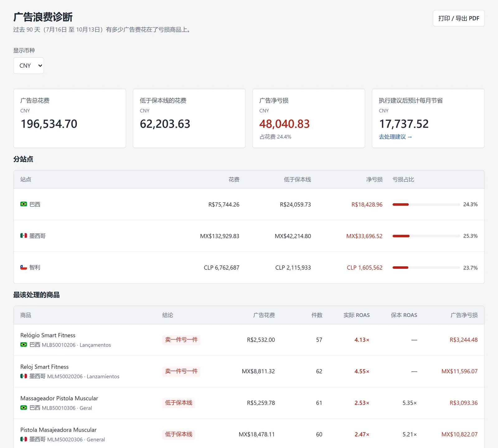Click Brazil net loss R$18,428.96
498x448 pixels.
tap(367, 204)
